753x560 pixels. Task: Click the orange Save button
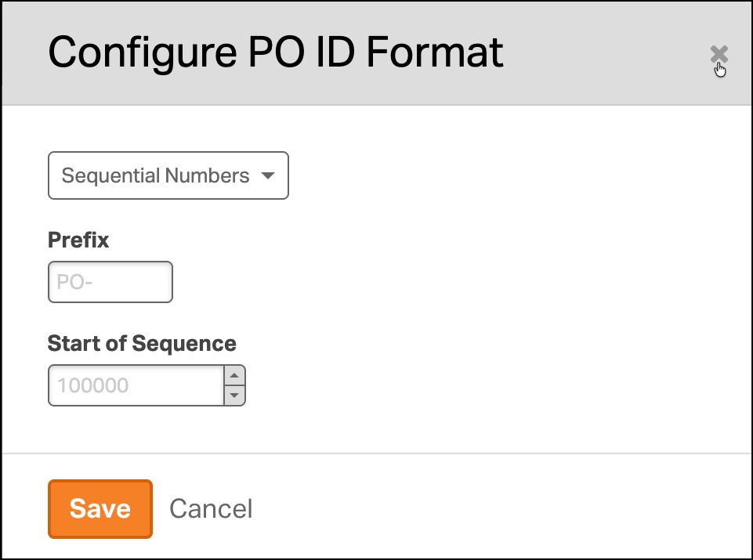tap(100, 508)
